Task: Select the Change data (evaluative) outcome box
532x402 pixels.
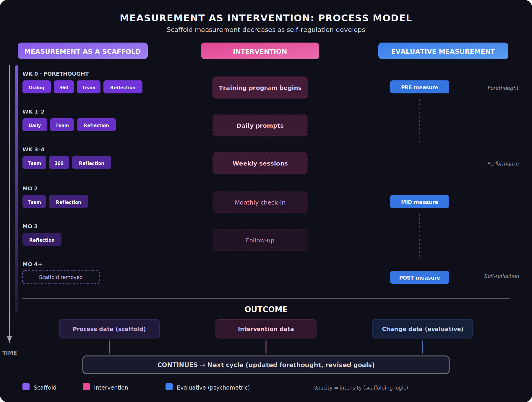Action: [423, 329]
